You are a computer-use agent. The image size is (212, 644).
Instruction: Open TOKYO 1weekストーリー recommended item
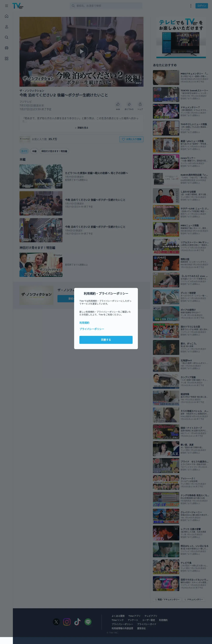(x=181, y=94)
